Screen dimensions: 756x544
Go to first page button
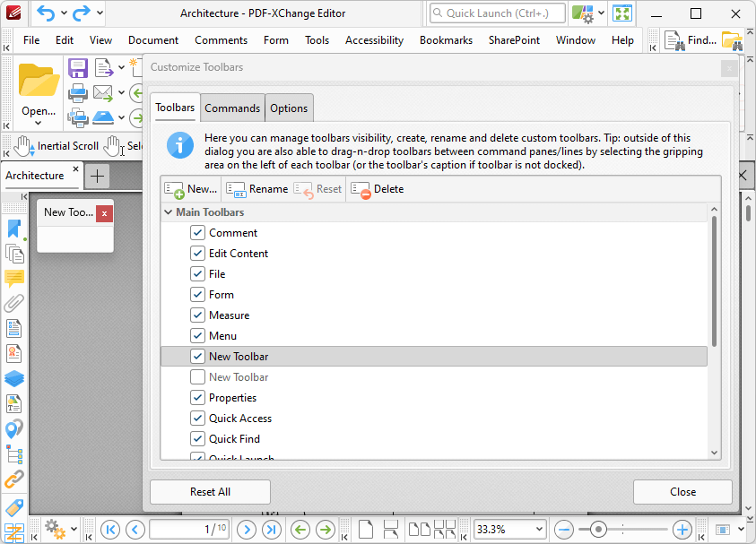click(110, 530)
